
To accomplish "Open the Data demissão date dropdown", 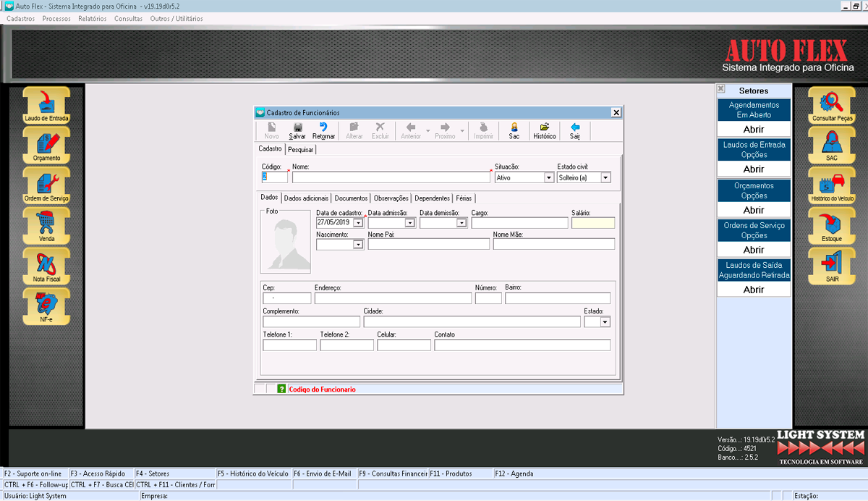I will (461, 223).
